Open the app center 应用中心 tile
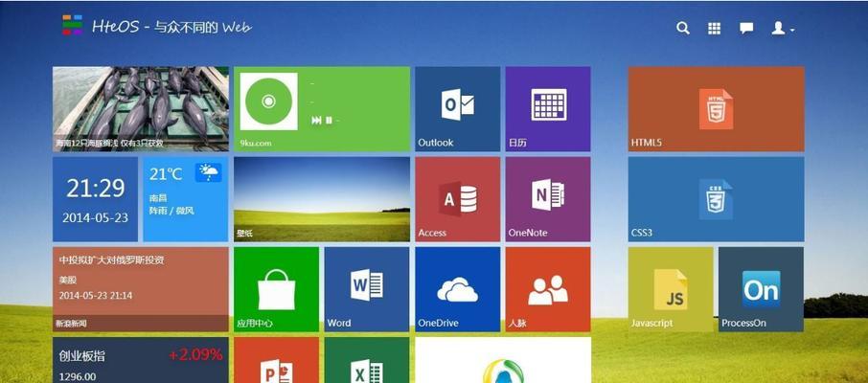This screenshot has width=868, height=383. click(276, 289)
